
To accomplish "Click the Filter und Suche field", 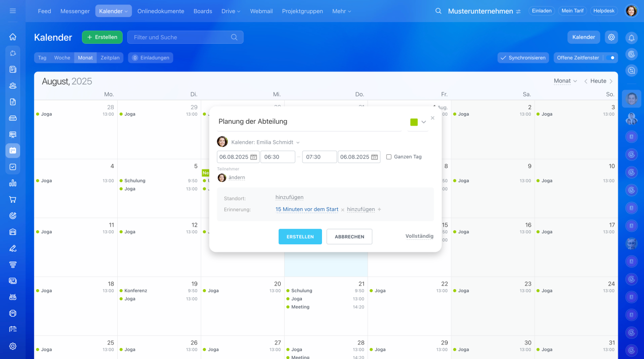I will [185, 37].
